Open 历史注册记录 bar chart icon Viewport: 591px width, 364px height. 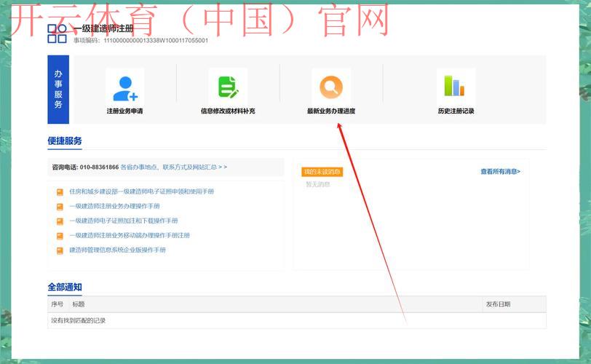455,86
